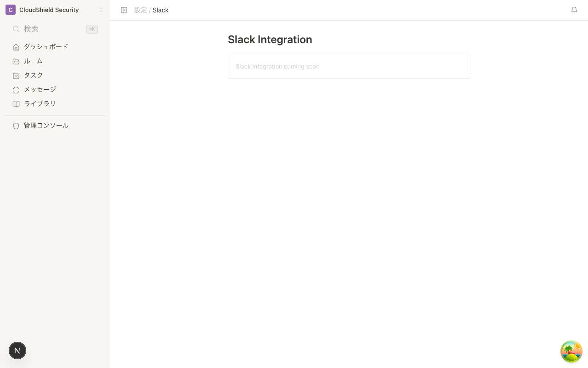Open メッセージ using the chat bubble icon
This screenshot has height=368, width=588.
pyautogui.click(x=16, y=90)
